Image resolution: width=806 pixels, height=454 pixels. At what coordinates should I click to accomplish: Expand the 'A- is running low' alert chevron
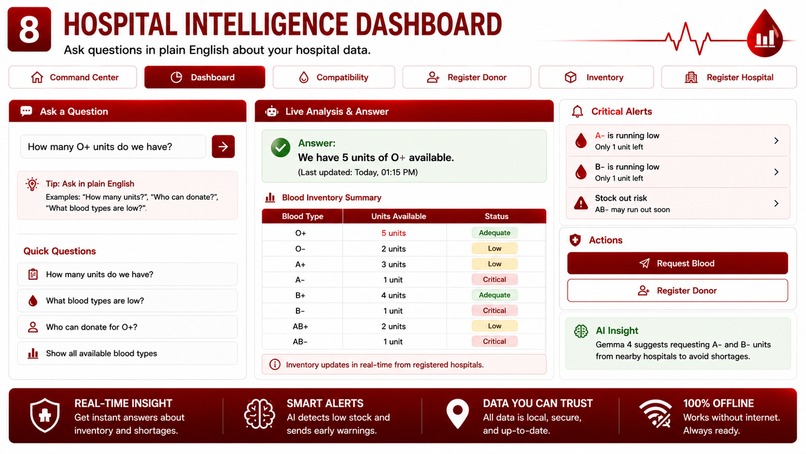click(776, 140)
